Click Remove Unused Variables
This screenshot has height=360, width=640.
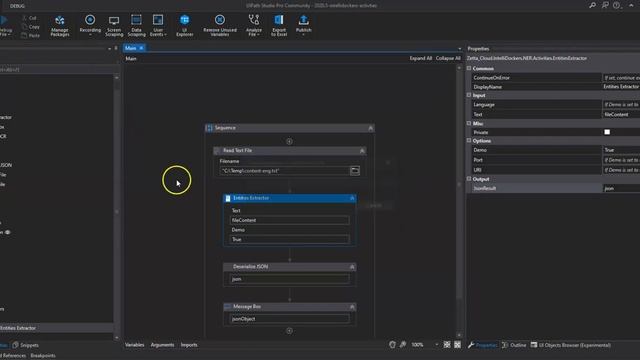click(220, 26)
